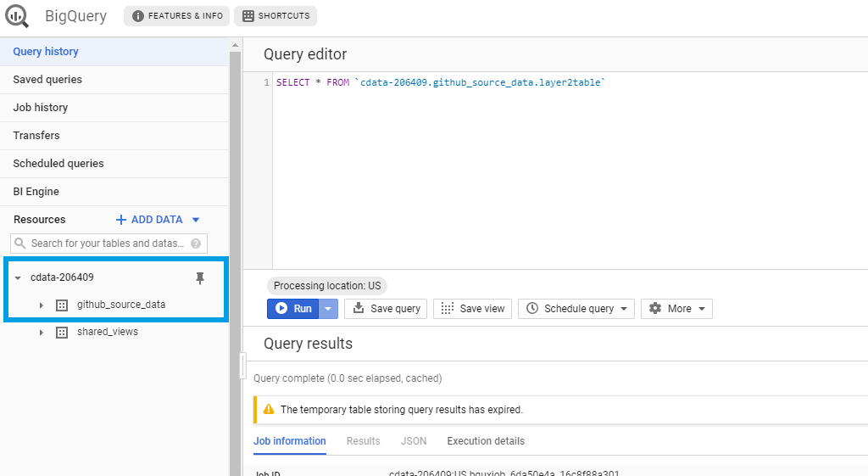Expand the github_source_data dataset
This screenshot has height=476, width=868.
[x=41, y=305]
